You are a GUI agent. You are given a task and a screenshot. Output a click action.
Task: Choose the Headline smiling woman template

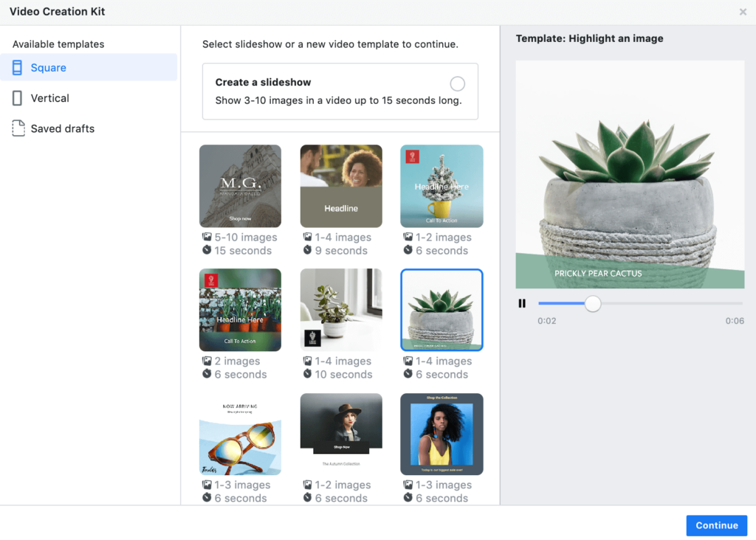click(x=341, y=186)
